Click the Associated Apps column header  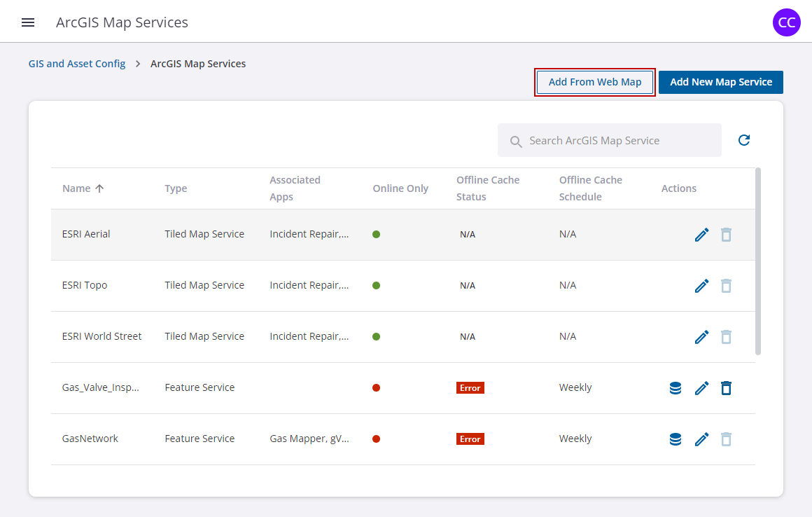[295, 188]
